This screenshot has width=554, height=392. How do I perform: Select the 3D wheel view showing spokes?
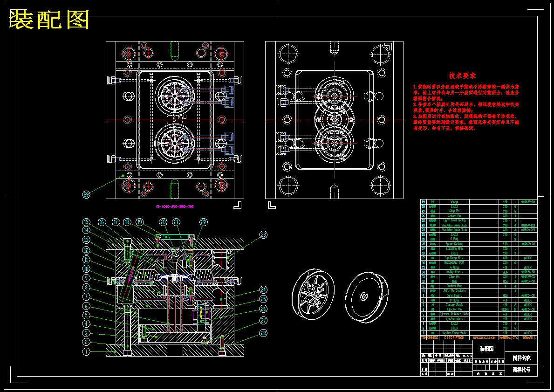pyautogui.click(x=313, y=294)
